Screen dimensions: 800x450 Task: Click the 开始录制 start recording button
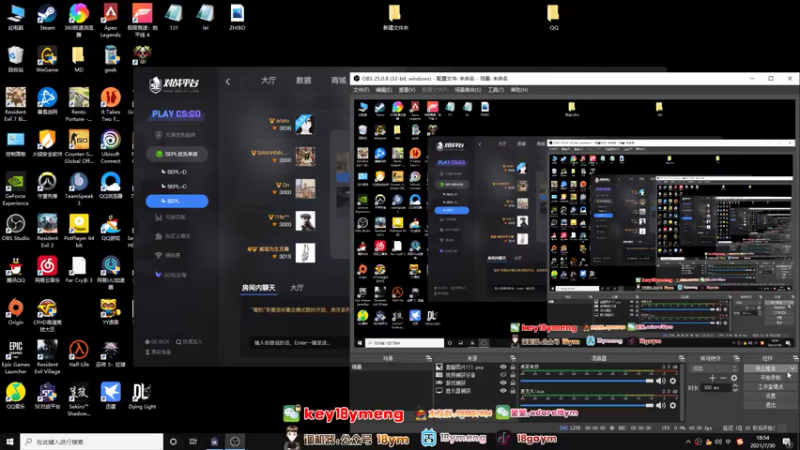770,378
